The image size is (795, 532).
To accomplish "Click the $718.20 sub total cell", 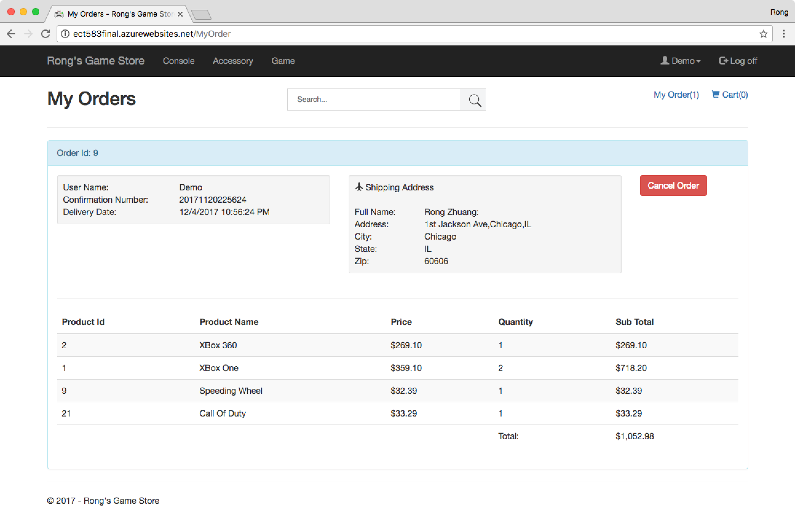I will click(x=631, y=368).
